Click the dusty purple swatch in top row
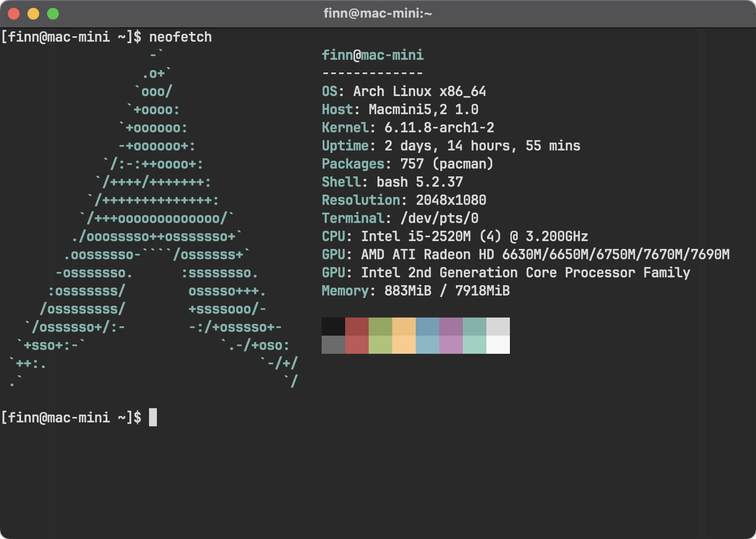756x539 pixels. tap(451, 326)
